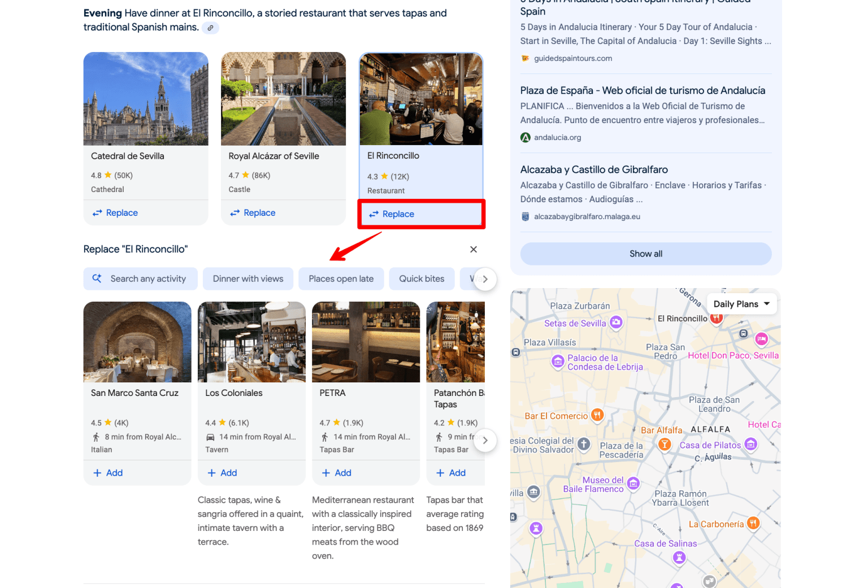Add Los Coloniales to itinerary
Viewport: 868px width, 588px height.
[x=222, y=473]
